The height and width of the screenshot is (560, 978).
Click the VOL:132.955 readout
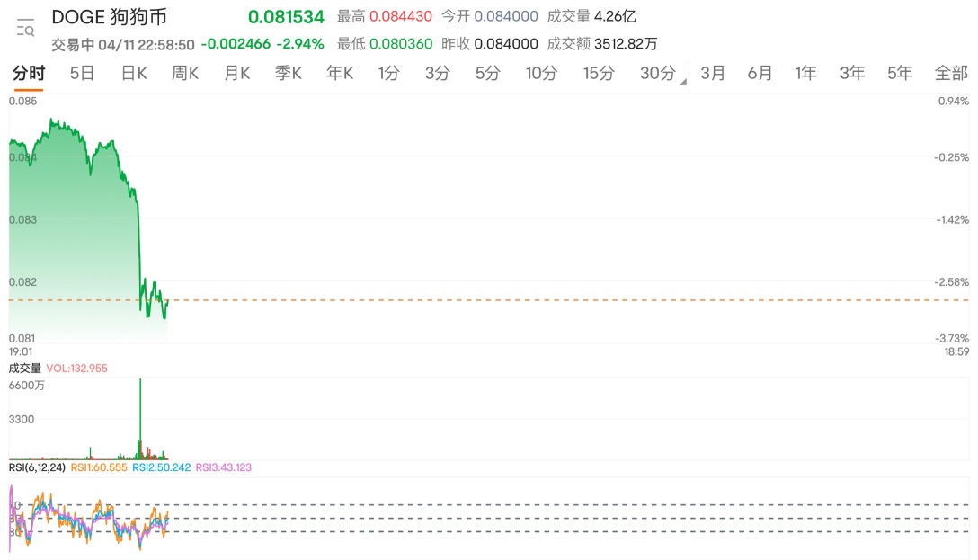[76, 368]
